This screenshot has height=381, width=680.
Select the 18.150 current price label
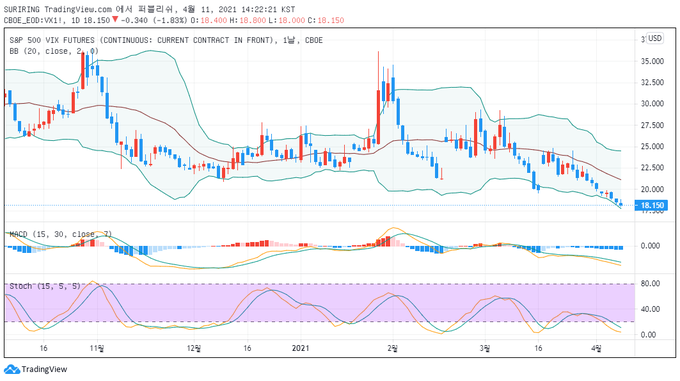[x=650, y=205]
